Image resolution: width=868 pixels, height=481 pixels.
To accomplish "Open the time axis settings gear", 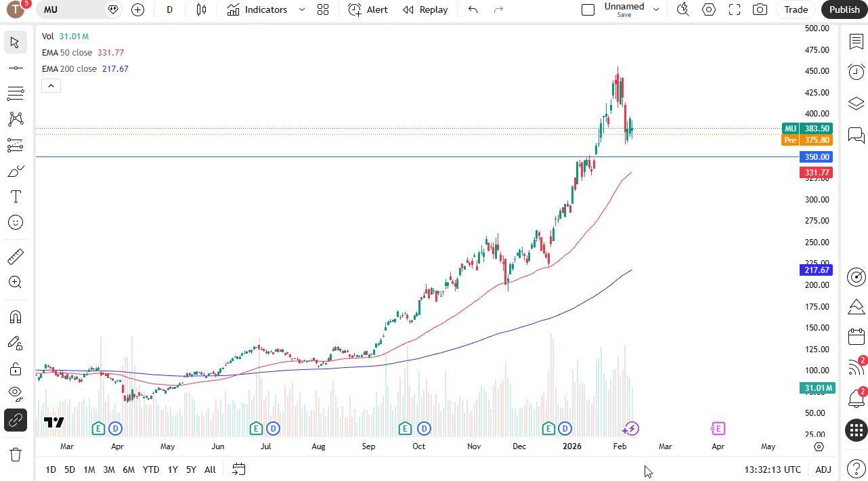I will tap(819, 446).
